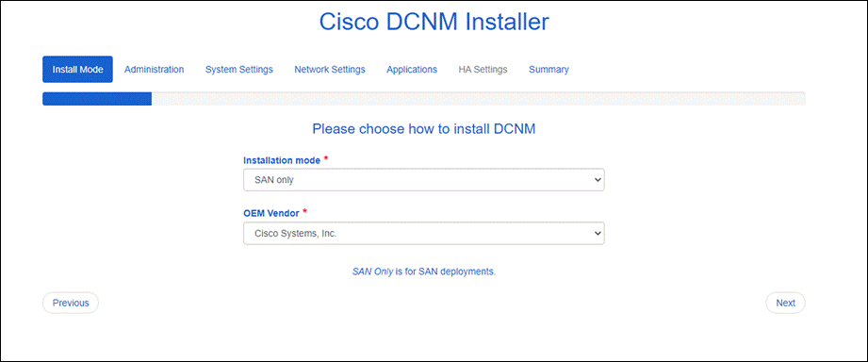Jump to the Summary tab
The image size is (868, 362).
pyautogui.click(x=549, y=69)
